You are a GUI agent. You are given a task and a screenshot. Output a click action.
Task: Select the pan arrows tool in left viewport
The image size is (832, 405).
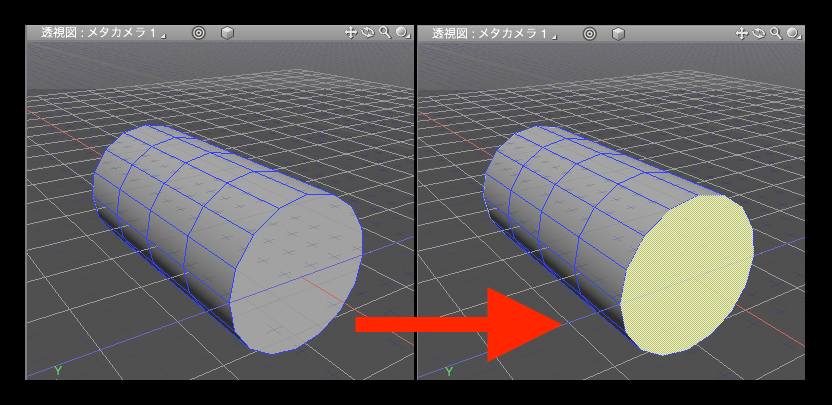(351, 33)
